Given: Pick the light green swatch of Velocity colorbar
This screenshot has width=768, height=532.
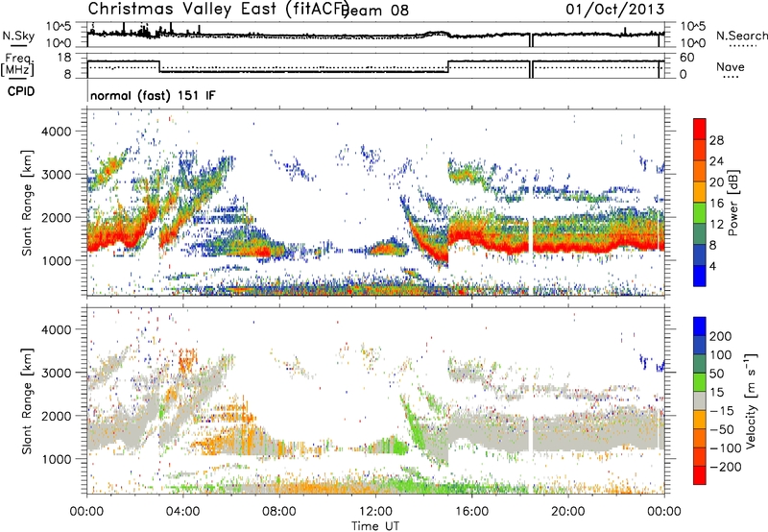Looking at the screenshot, I should pos(700,382).
